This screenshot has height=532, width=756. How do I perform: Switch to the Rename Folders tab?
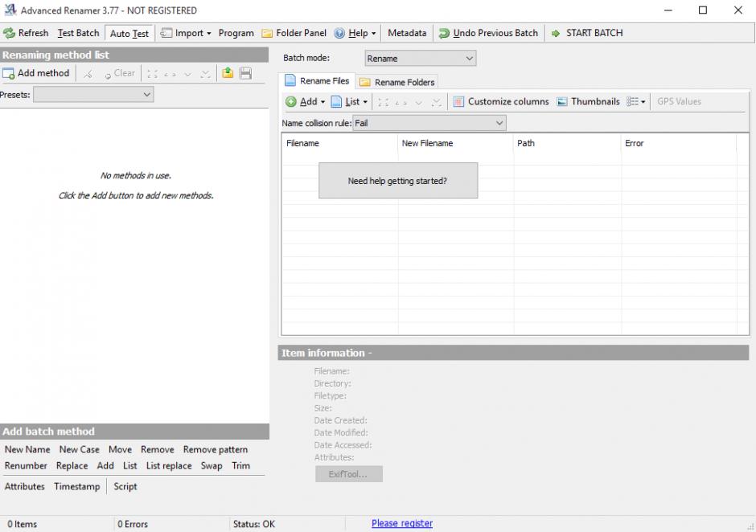click(397, 82)
